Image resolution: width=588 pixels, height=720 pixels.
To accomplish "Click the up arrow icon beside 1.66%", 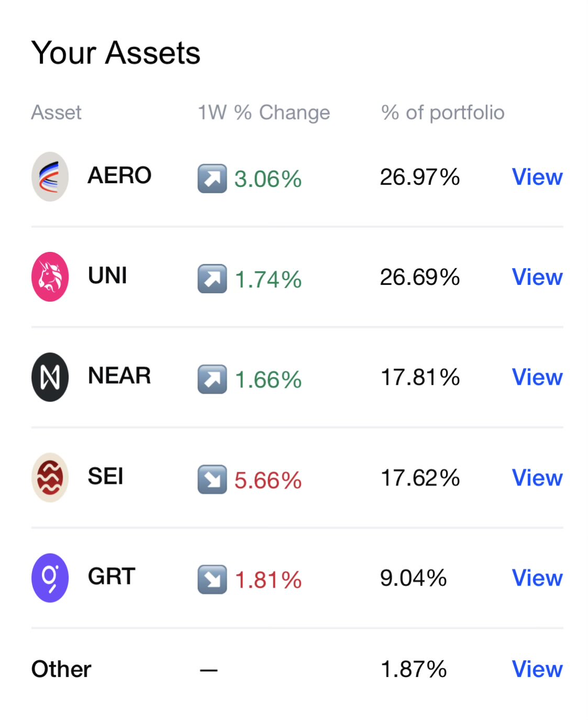I will point(212,379).
